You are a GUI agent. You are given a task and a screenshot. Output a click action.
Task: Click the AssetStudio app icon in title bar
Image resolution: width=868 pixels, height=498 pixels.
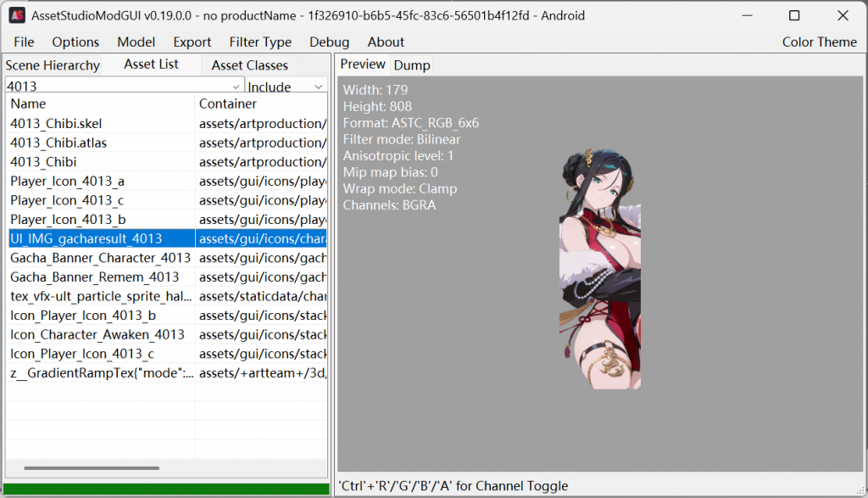pyautogui.click(x=17, y=15)
